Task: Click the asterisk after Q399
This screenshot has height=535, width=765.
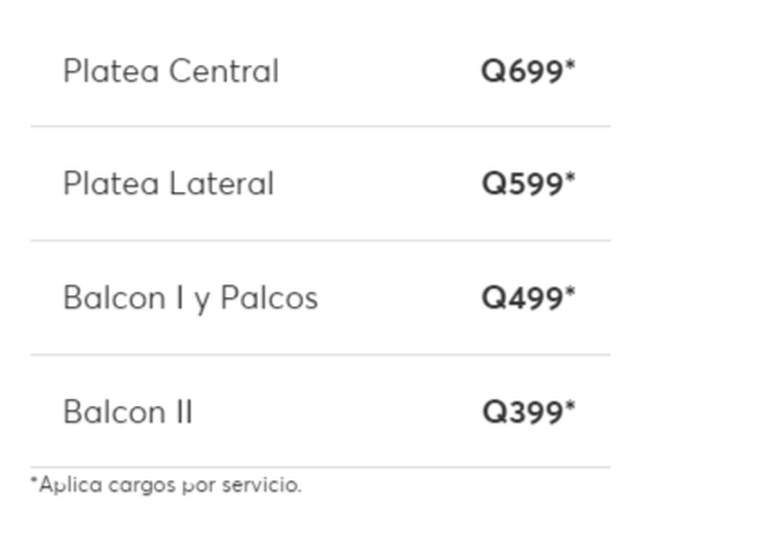Action: 570,406
